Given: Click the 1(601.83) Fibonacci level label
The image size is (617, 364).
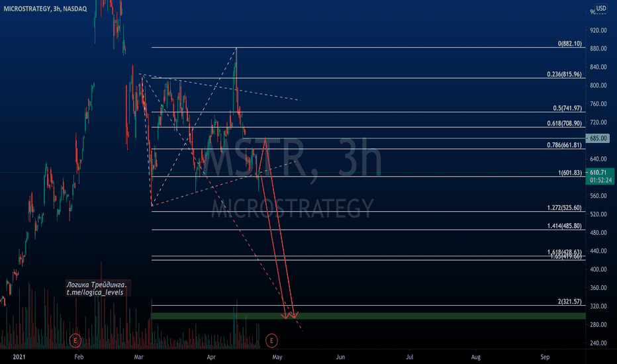Looking at the screenshot, I should [569, 173].
